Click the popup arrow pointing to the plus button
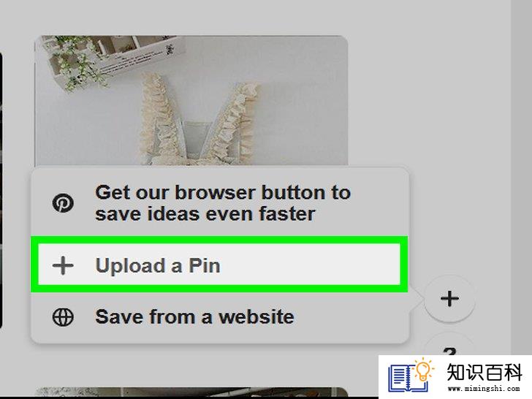The image size is (532, 399). click(417, 299)
